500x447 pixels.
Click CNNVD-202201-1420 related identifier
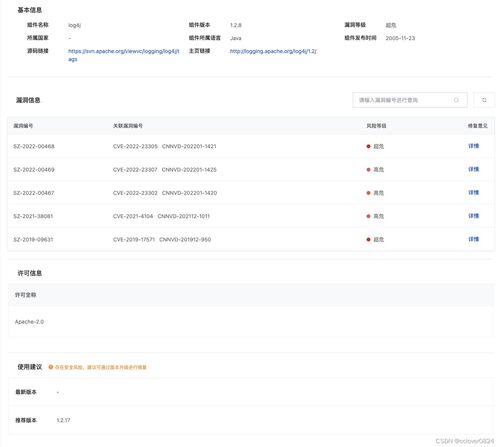click(189, 193)
